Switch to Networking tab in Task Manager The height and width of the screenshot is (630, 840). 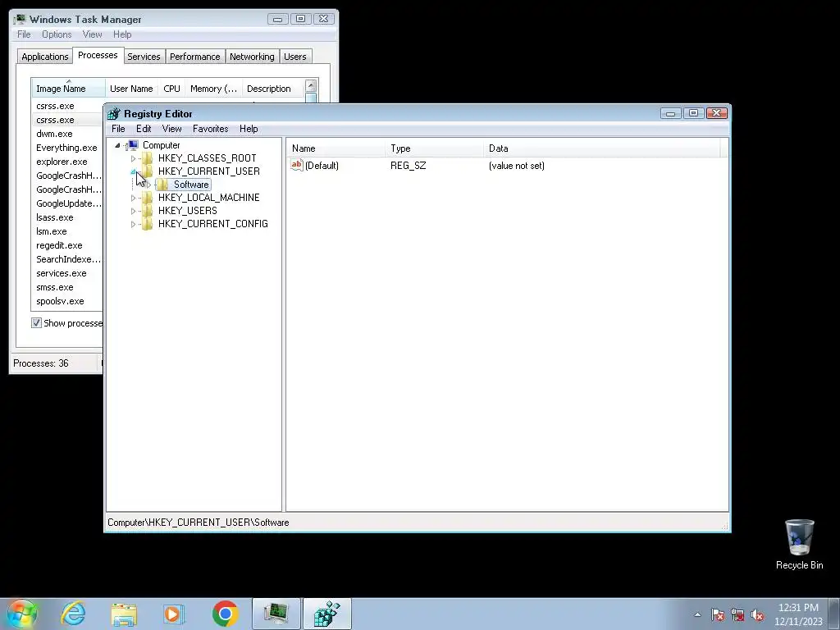(x=252, y=57)
